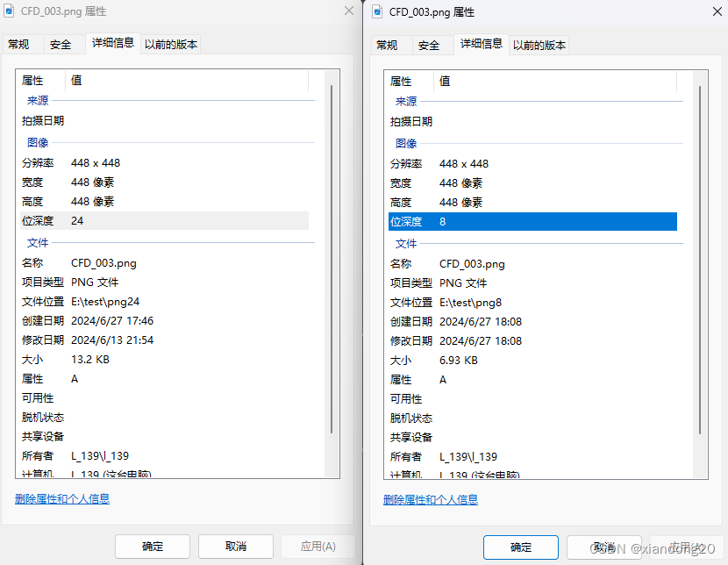Image resolution: width=728 pixels, height=565 pixels.
Task: Select 高度 448 像素 row in left window
Action: pyautogui.click(x=164, y=202)
